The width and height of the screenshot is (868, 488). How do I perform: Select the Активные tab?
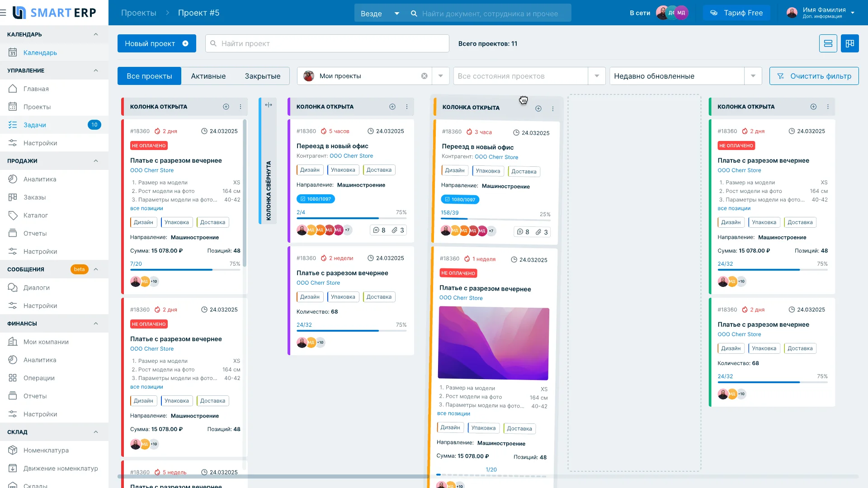click(x=208, y=76)
